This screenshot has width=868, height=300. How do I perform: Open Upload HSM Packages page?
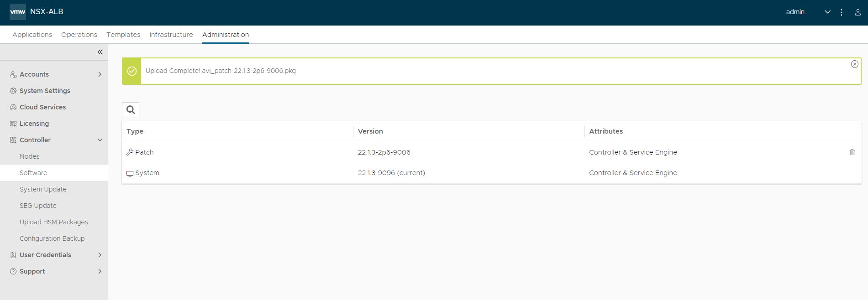(54, 222)
